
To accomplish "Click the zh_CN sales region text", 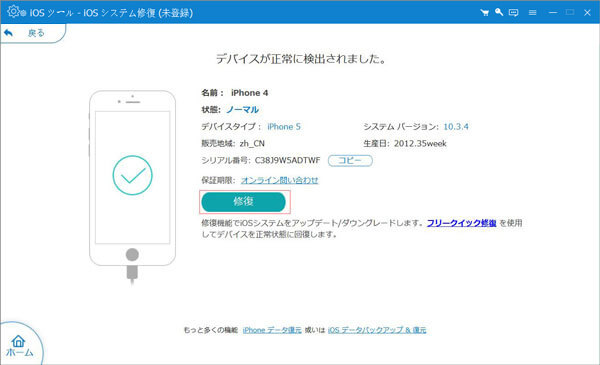I will pos(252,143).
